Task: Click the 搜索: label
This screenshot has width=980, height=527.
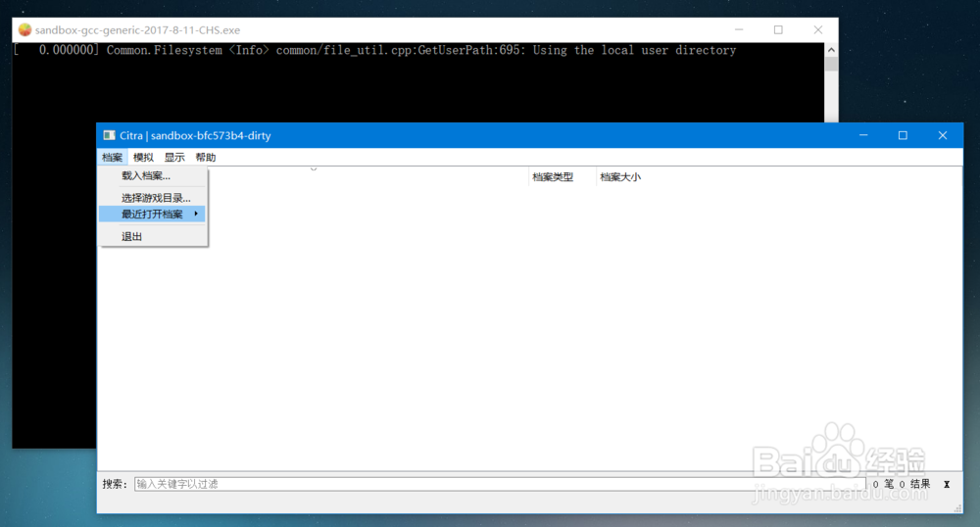Action: point(115,484)
